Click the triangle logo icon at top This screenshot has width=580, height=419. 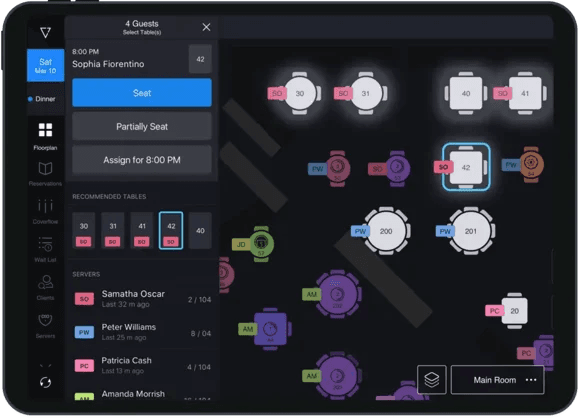point(45,33)
